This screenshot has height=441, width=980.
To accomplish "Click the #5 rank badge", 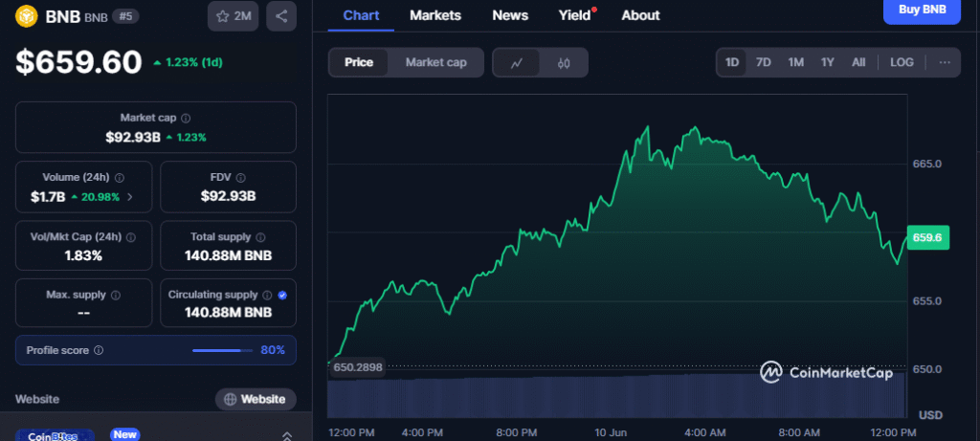I will pyautogui.click(x=125, y=16).
